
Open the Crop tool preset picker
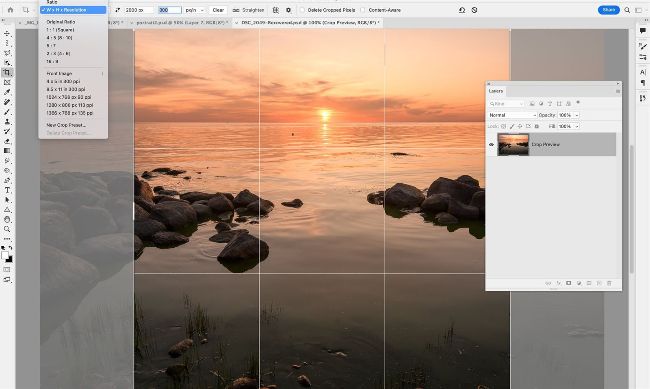(x=27, y=10)
